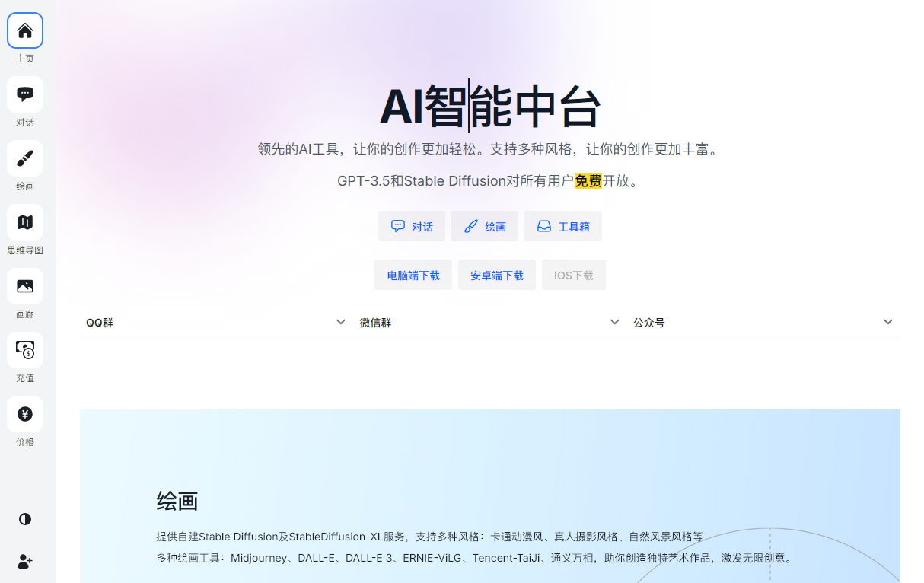Toggle dark/light theme contrast icon
This screenshot has width=924, height=583.
[x=25, y=519]
